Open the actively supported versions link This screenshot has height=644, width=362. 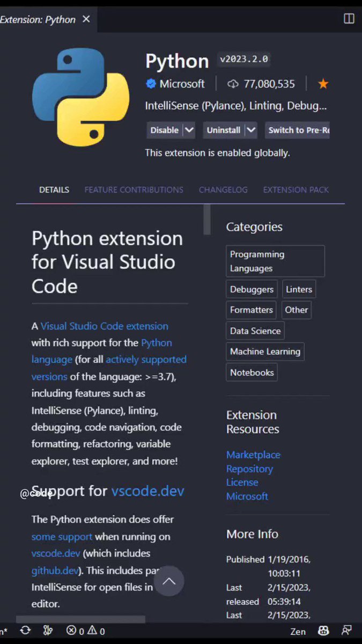[109, 368]
